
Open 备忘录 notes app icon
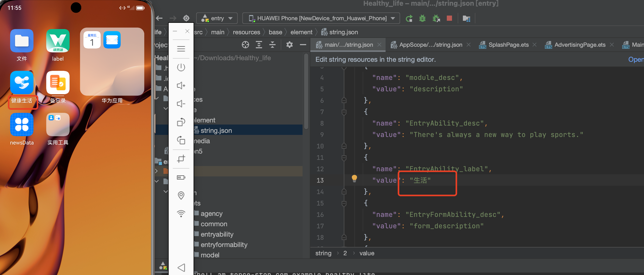point(58,82)
